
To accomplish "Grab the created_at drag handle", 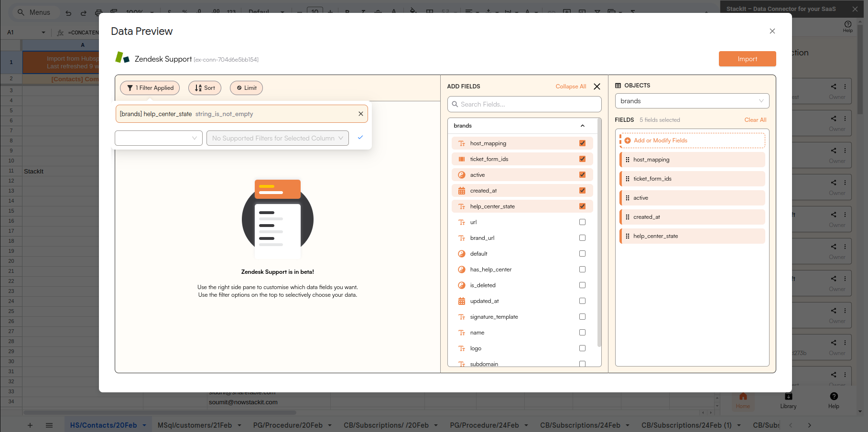I will pos(628,217).
